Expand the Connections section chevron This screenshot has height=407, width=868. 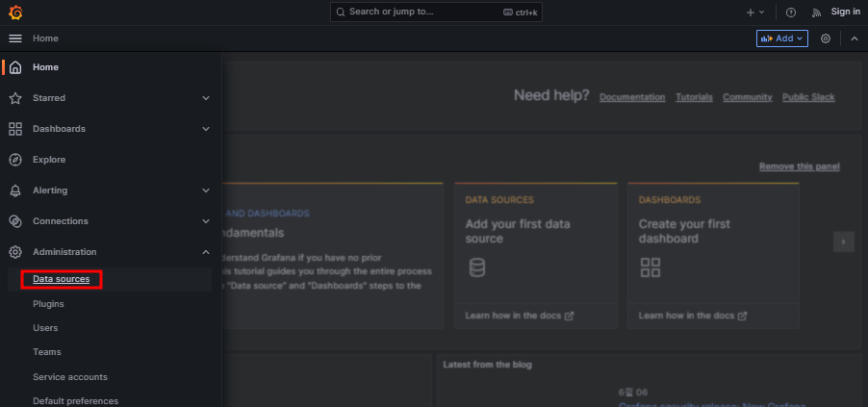click(x=206, y=221)
